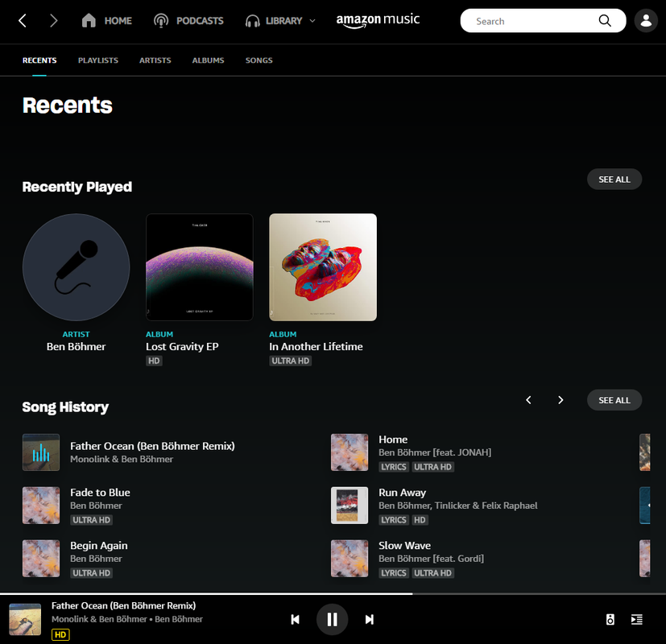Open artist Ben Böhmer [feat. JONAH]
The height and width of the screenshot is (644, 666).
[x=435, y=452]
